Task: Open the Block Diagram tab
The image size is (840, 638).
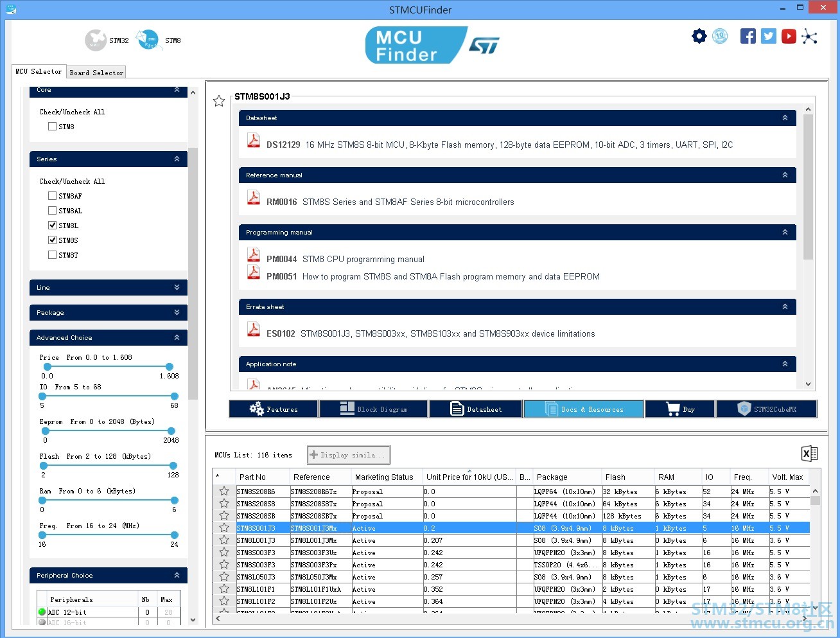Action: (x=374, y=409)
